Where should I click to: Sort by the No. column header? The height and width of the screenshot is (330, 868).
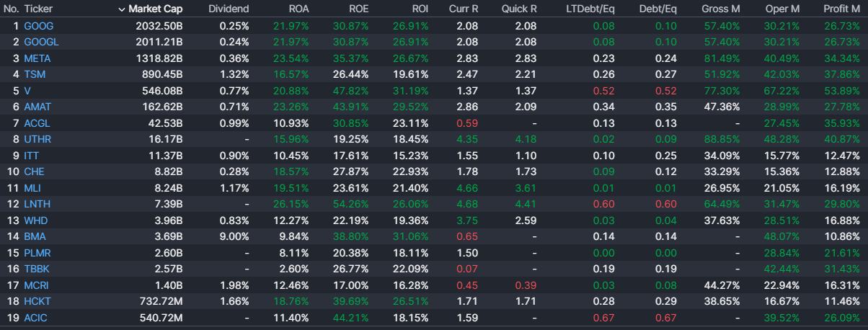click(11, 9)
